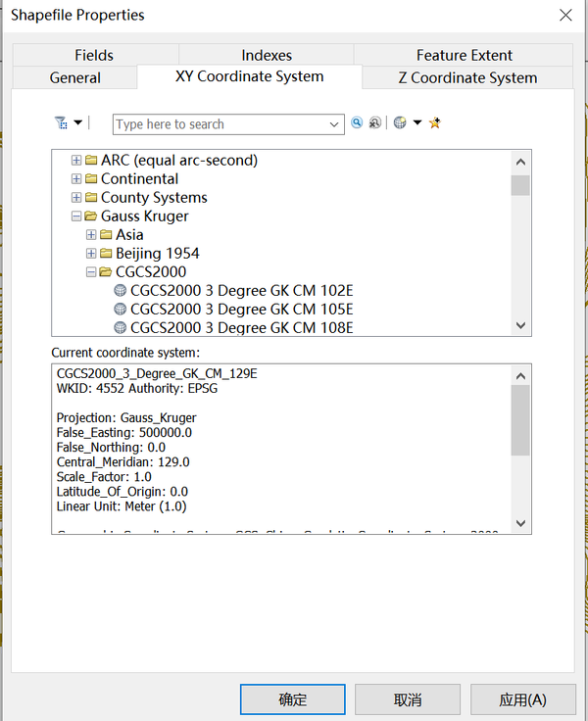Screen dimensions: 588x721
Task: Switch to the Fields tab
Action: pyautogui.click(x=94, y=55)
